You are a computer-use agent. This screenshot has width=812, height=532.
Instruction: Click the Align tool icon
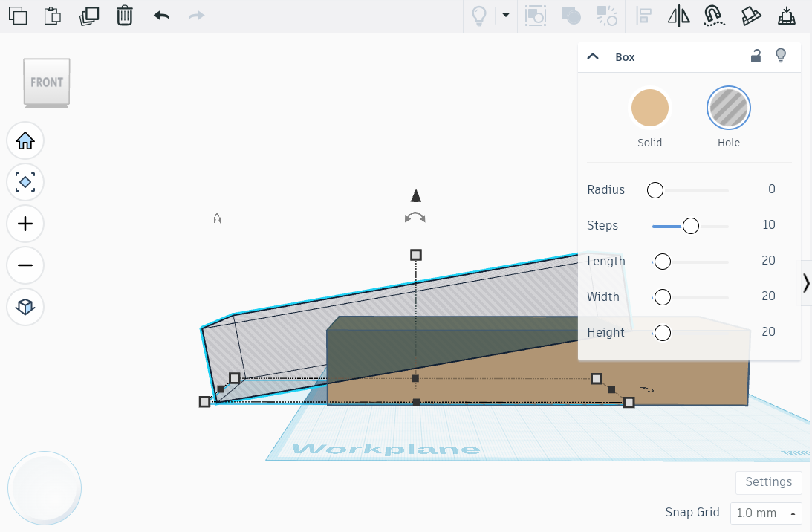(643, 16)
